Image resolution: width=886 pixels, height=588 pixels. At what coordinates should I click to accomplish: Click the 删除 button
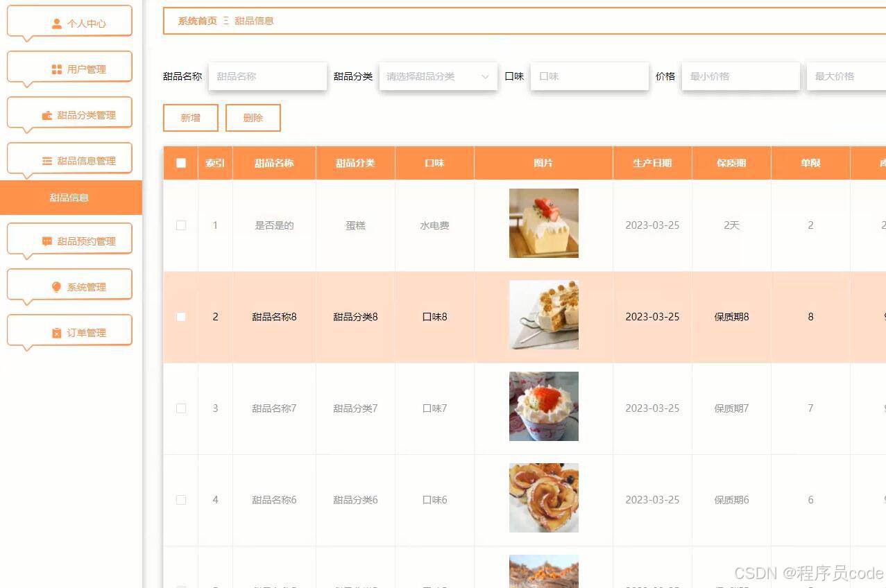[x=253, y=117]
